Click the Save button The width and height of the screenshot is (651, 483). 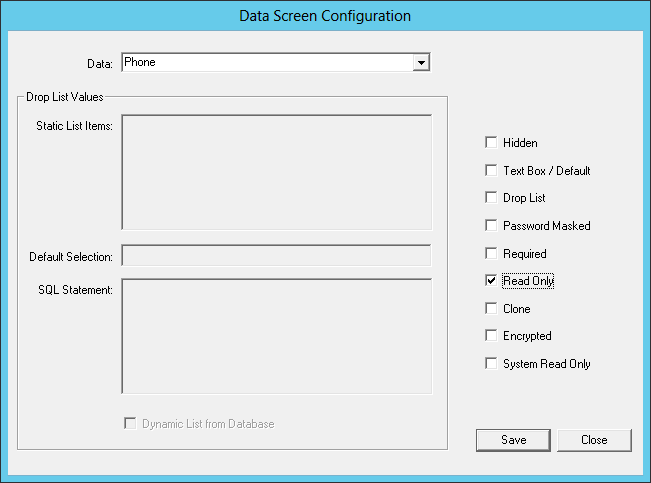pyautogui.click(x=514, y=440)
